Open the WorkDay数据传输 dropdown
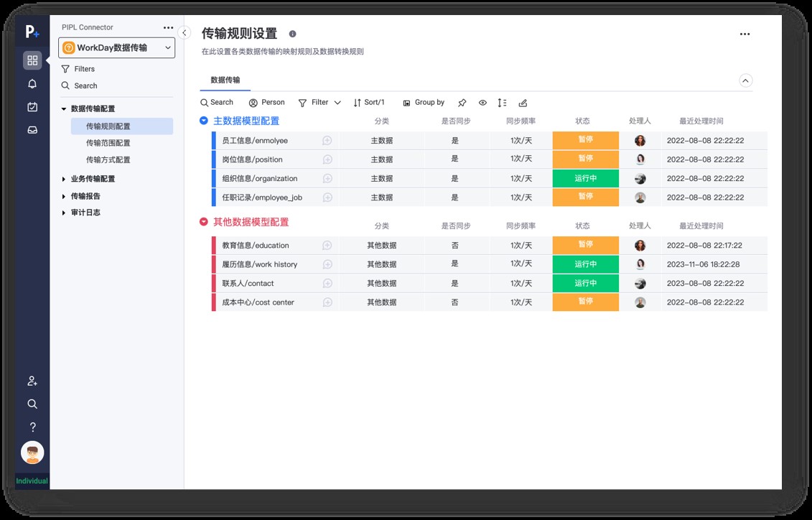Viewport: 812px width, 520px height. [x=117, y=48]
